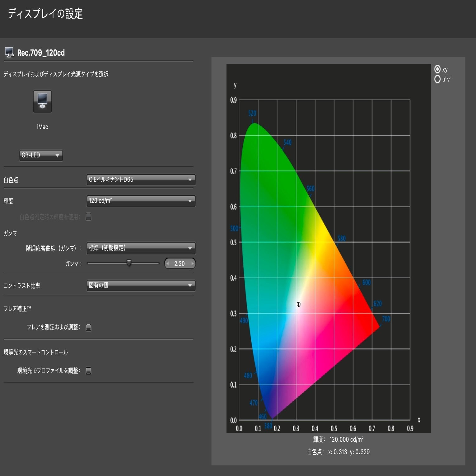476x476 pixels.
Task: Click the ガンマ slider handle
Action: pyautogui.click(x=129, y=263)
